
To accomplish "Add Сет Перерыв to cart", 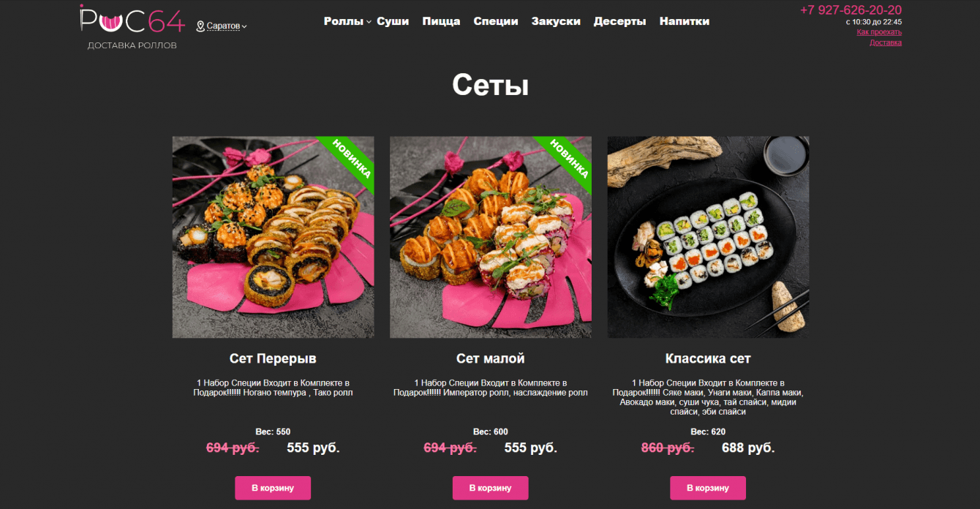I will click(273, 488).
